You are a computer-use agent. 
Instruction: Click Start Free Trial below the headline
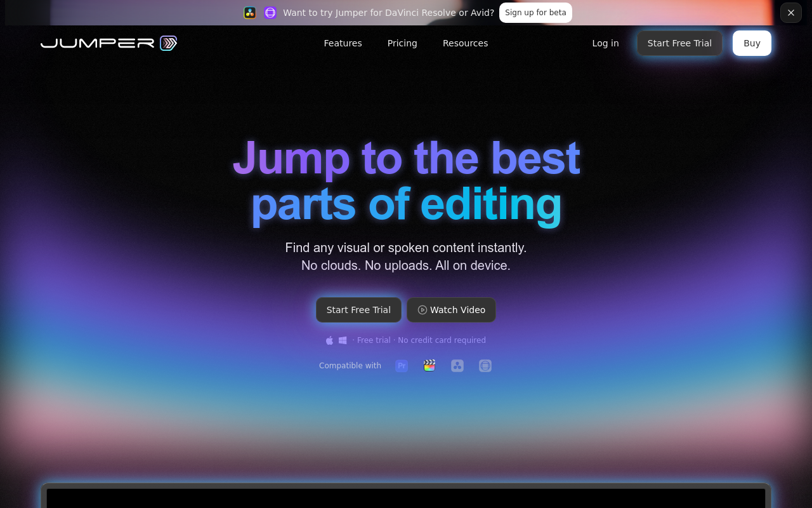click(358, 310)
